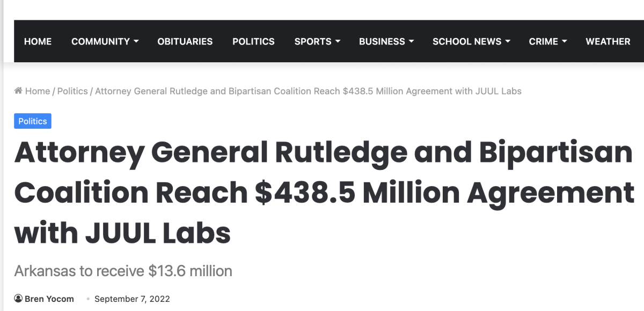This screenshot has width=644, height=311.
Task: Click the house icon in the breadcrumb
Action: [18, 91]
